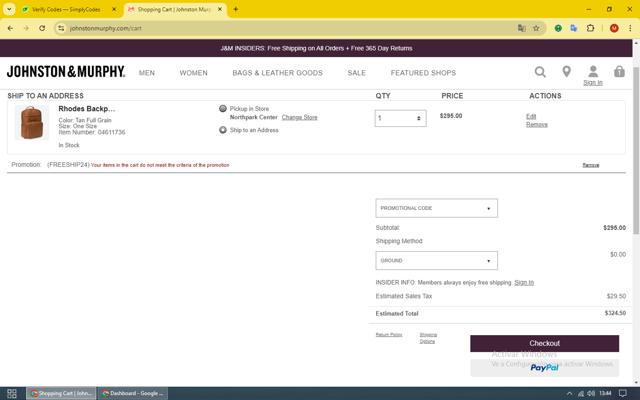The width and height of the screenshot is (640, 400).
Task: Open the Chrome three-dot menu
Action: 630,28
